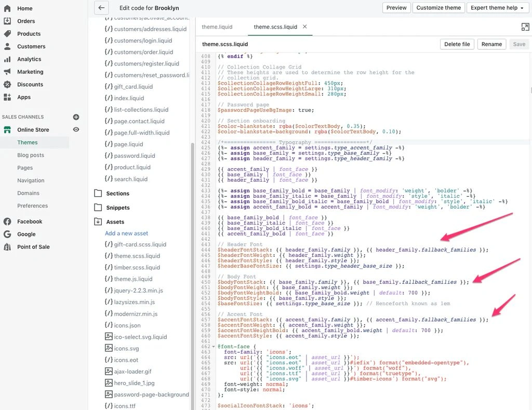This screenshot has width=532, height=410.
Task: Open the Expert theme help dropdown
Action: 497,8
